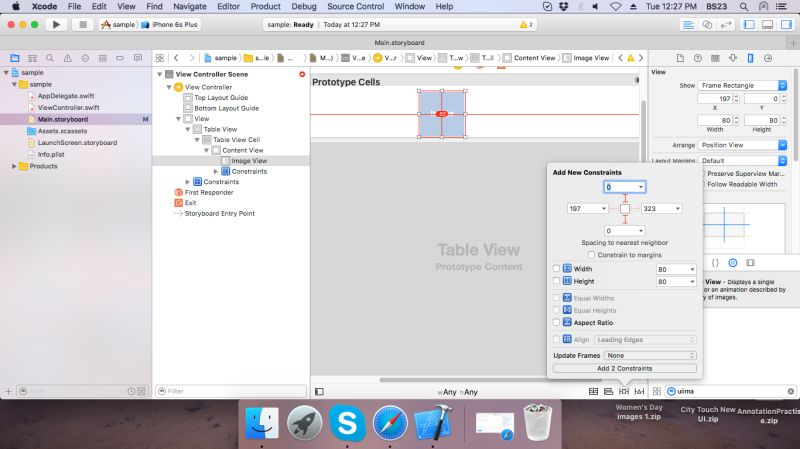Viewport: 800px width, 449px height.
Task: Show the Standard editor
Action: pyautogui.click(x=688, y=24)
